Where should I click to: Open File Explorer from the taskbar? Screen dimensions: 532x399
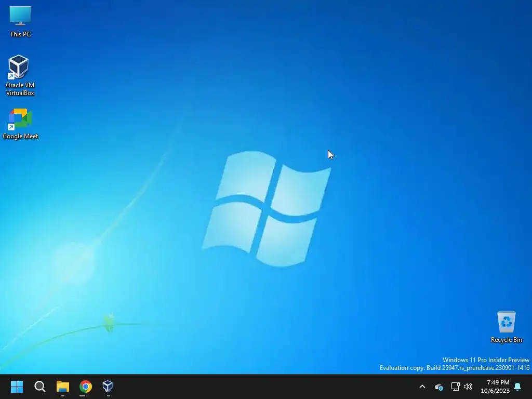(x=63, y=387)
